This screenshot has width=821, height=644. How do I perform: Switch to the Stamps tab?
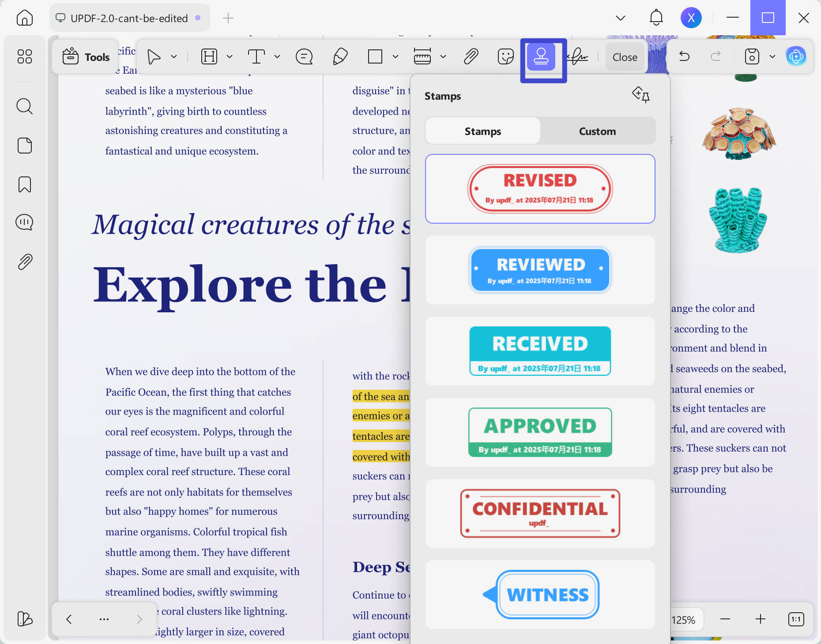483,131
